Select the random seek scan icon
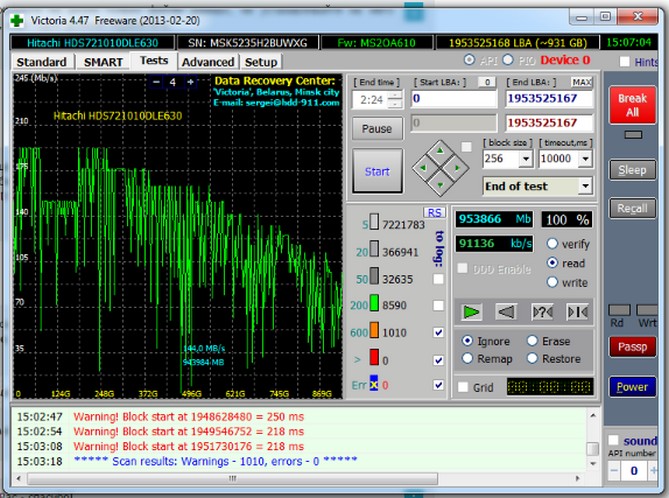The image size is (669, 498). point(542,312)
